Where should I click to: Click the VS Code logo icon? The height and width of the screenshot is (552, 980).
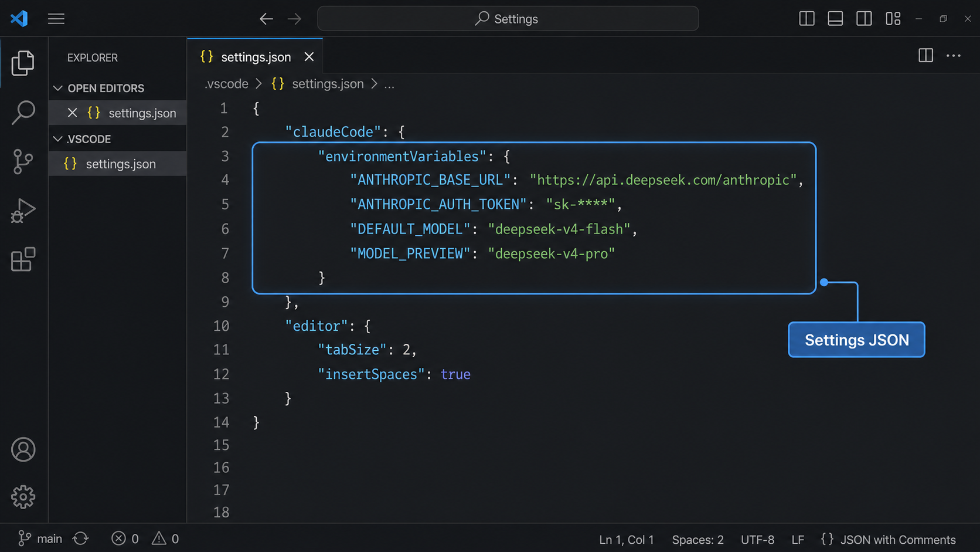point(19,18)
